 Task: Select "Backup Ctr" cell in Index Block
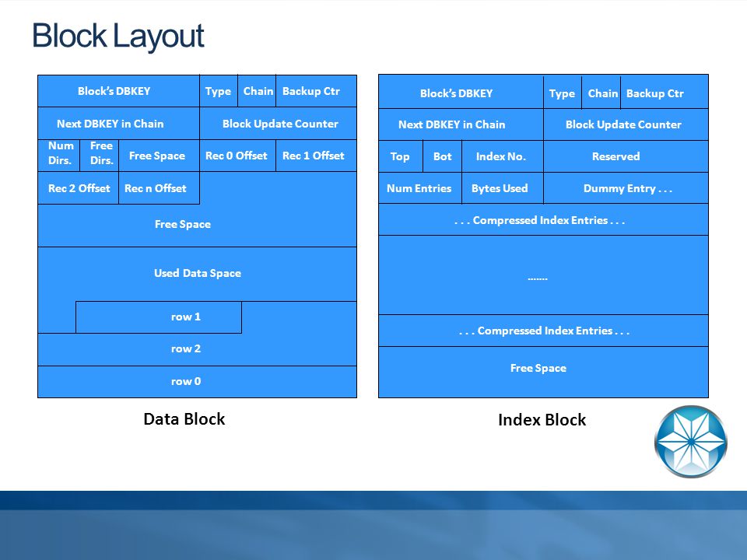(x=665, y=92)
